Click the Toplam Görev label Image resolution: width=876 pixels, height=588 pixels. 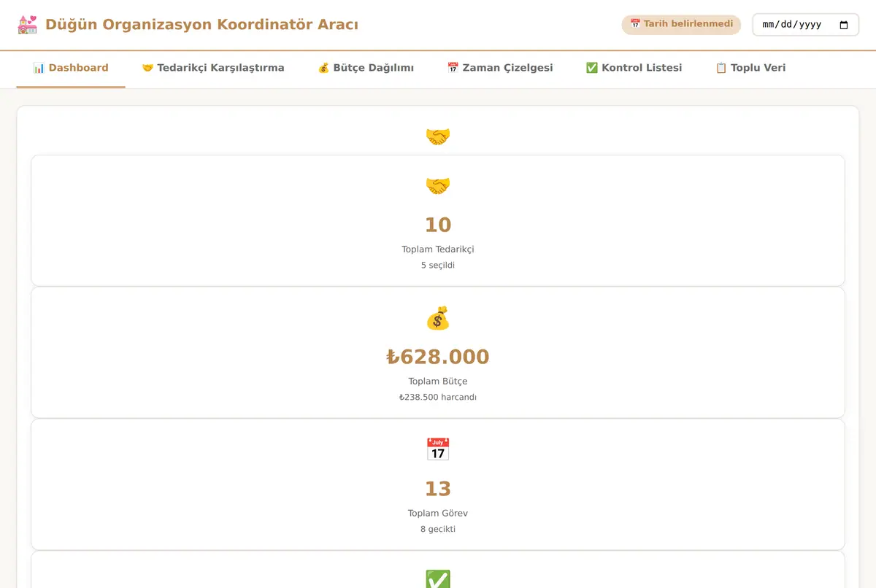point(438,514)
